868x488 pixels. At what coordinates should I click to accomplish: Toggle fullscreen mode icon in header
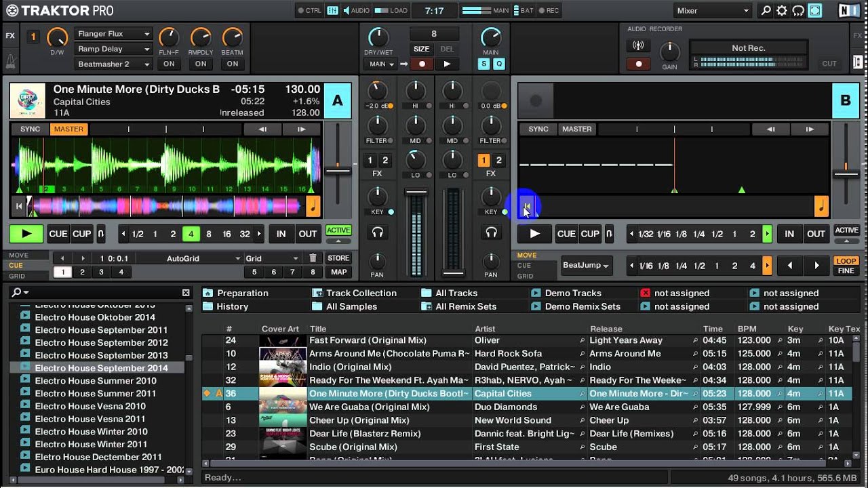click(x=814, y=10)
